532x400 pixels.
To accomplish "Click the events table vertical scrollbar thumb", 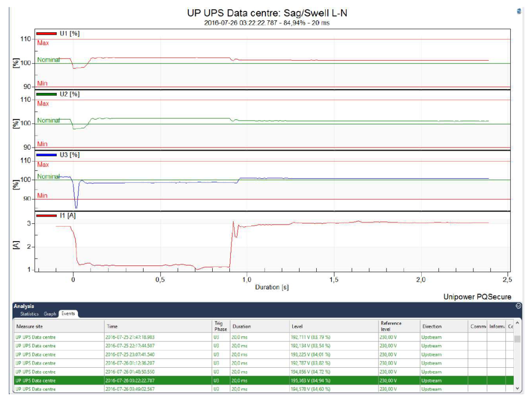I will (x=517, y=339).
